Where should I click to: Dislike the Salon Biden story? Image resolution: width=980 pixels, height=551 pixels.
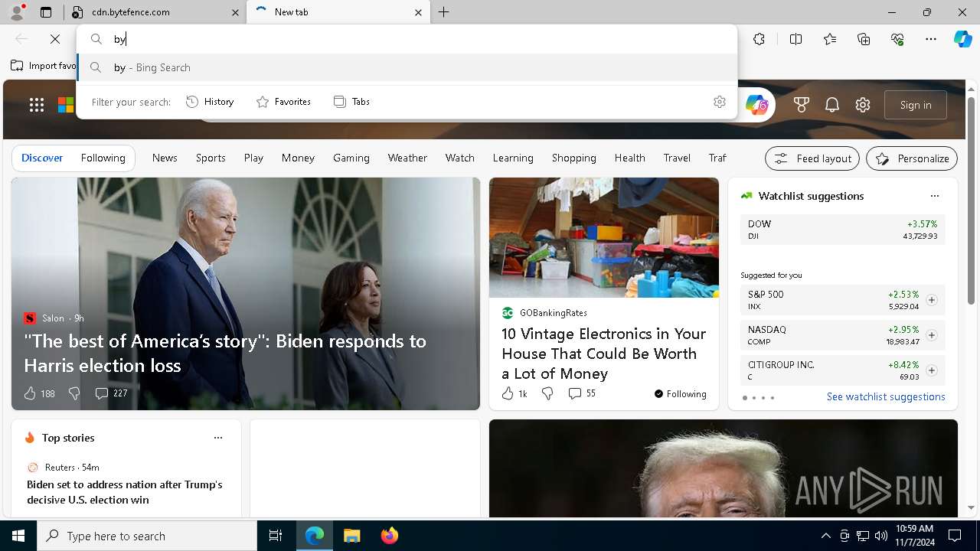[x=74, y=393]
